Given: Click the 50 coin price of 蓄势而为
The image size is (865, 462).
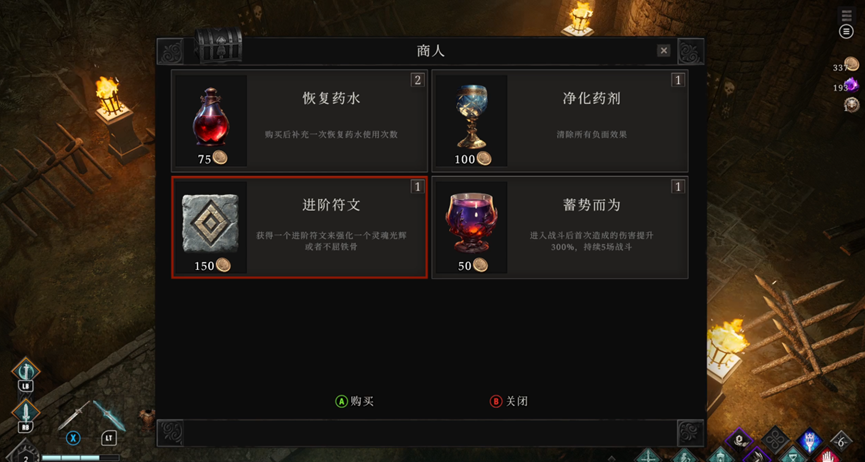Looking at the screenshot, I should pyautogui.click(x=473, y=265).
